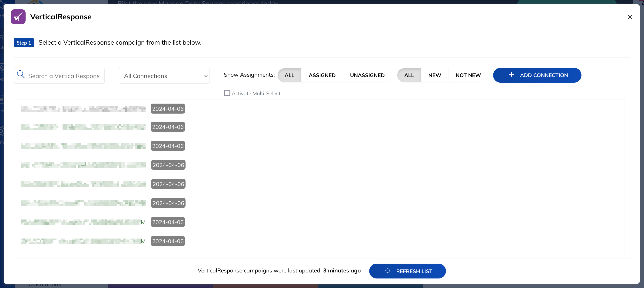644x288 pixels.
Task: Focus the Search a VerticalResponse field
Action: (59, 76)
